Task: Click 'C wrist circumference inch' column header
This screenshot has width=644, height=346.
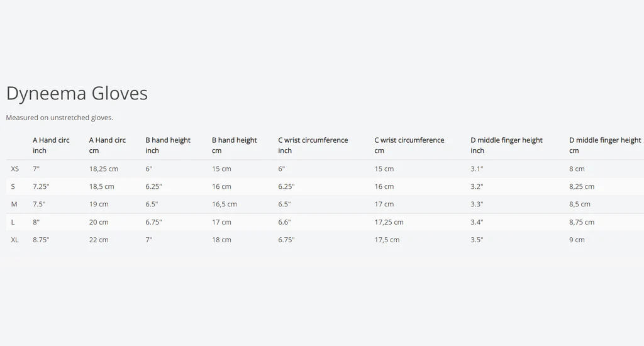Action: coord(313,145)
